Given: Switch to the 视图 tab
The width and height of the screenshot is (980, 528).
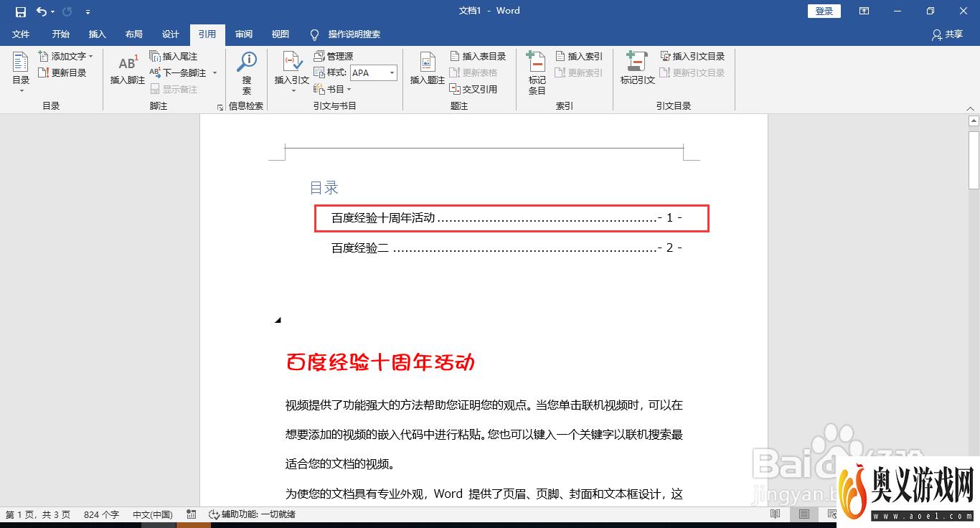Looking at the screenshot, I should [x=281, y=34].
